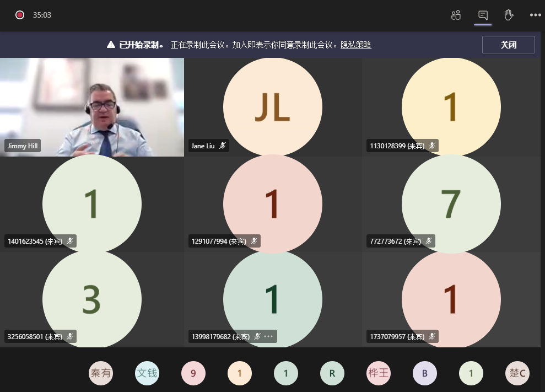This screenshot has height=392, width=545.
Task: Select the 楚C participant avatar
Action: [x=517, y=373]
